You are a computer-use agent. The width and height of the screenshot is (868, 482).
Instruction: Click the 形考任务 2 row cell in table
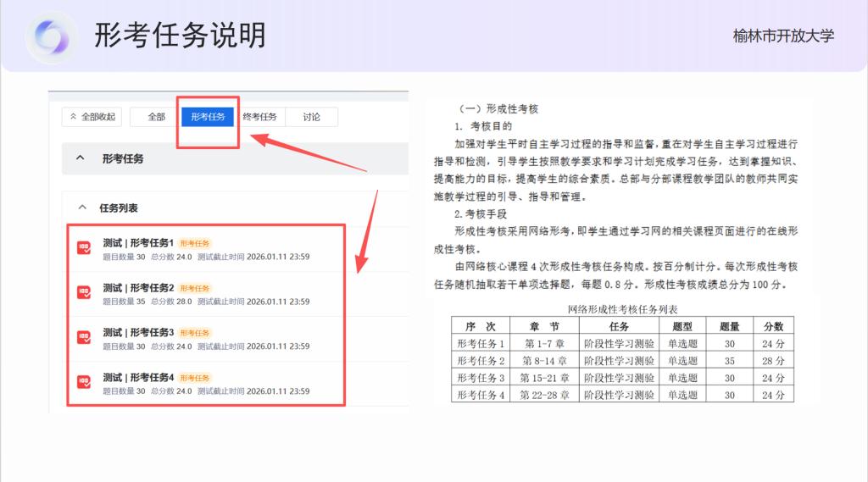pyautogui.click(x=481, y=361)
